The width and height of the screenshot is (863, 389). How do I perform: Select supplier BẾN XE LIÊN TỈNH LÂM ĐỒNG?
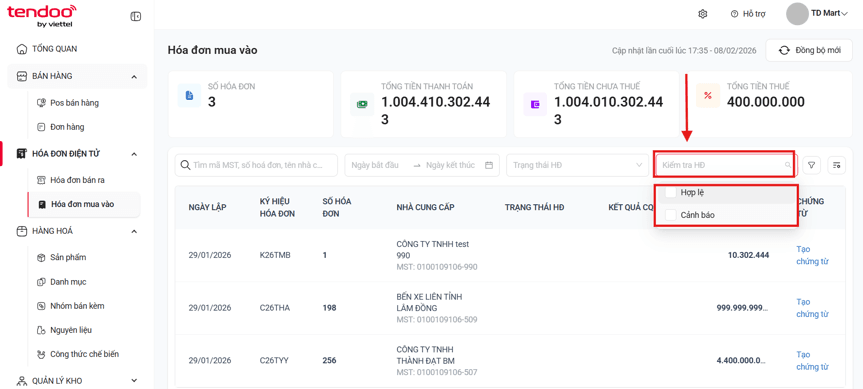pos(429,302)
